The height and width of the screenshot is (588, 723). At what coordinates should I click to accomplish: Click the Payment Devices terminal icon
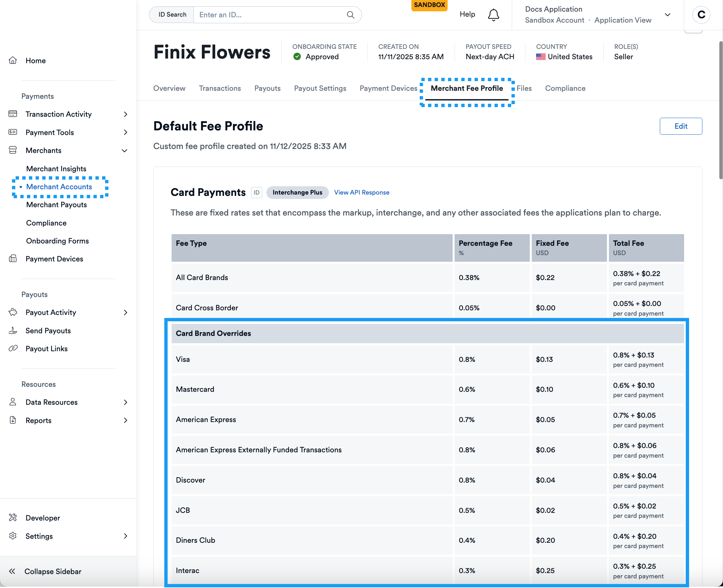point(13,258)
